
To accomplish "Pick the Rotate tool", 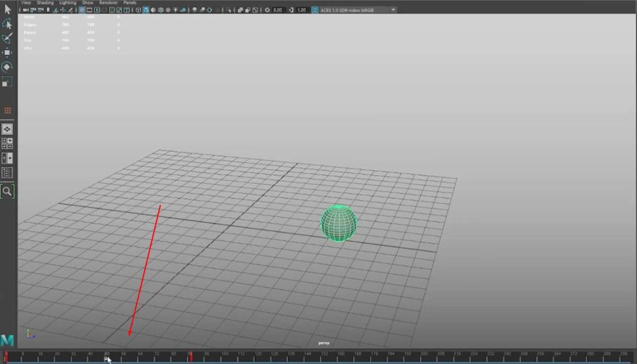I will (x=7, y=67).
